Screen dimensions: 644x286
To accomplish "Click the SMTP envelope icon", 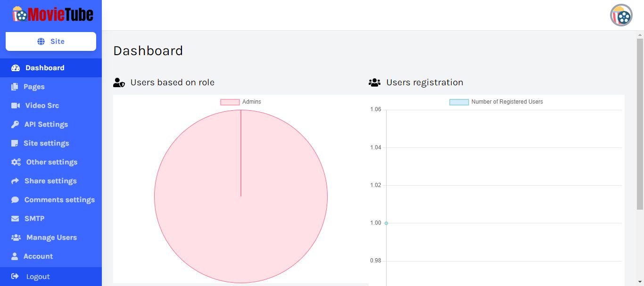I will 15,219.
